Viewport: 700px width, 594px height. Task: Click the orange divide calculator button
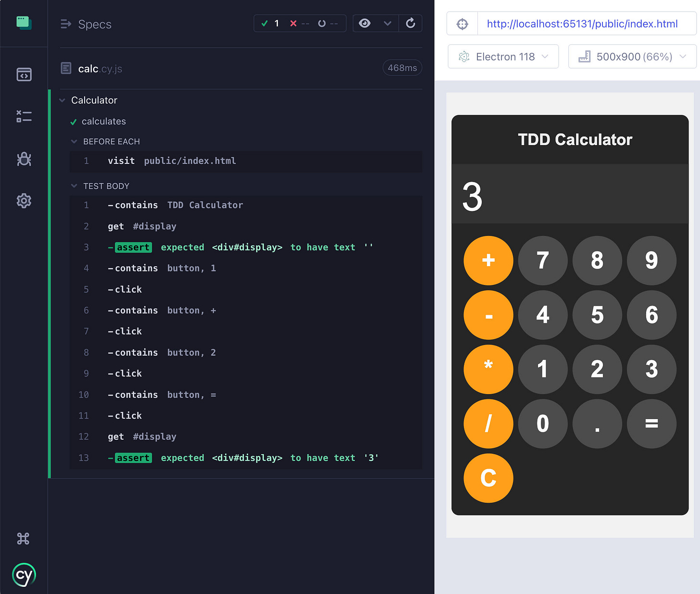tap(488, 423)
